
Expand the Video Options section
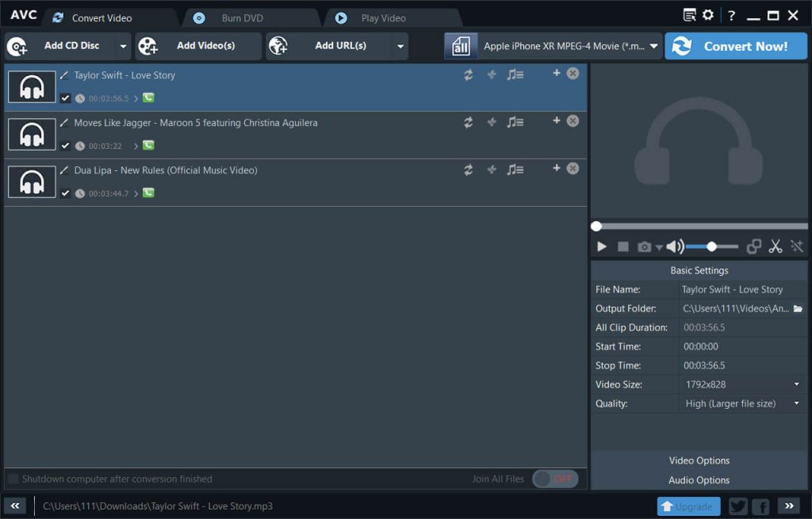pyautogui.click(x=699, y=460)
